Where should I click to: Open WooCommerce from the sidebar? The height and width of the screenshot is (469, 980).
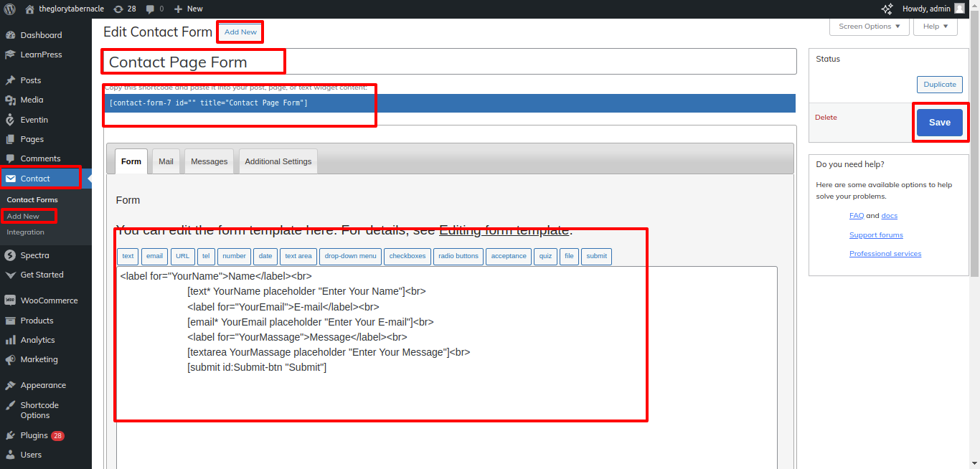49,300
